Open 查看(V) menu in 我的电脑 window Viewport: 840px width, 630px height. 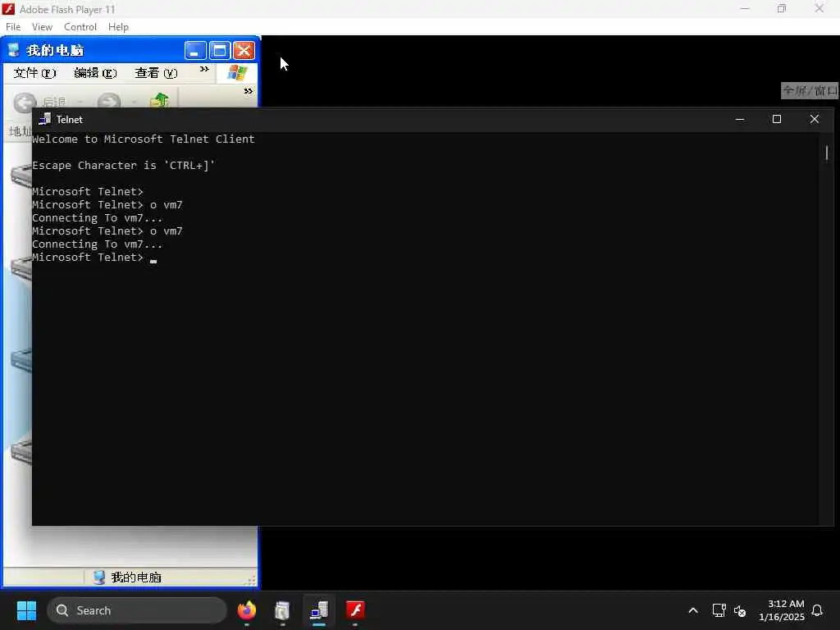[156, 73]
